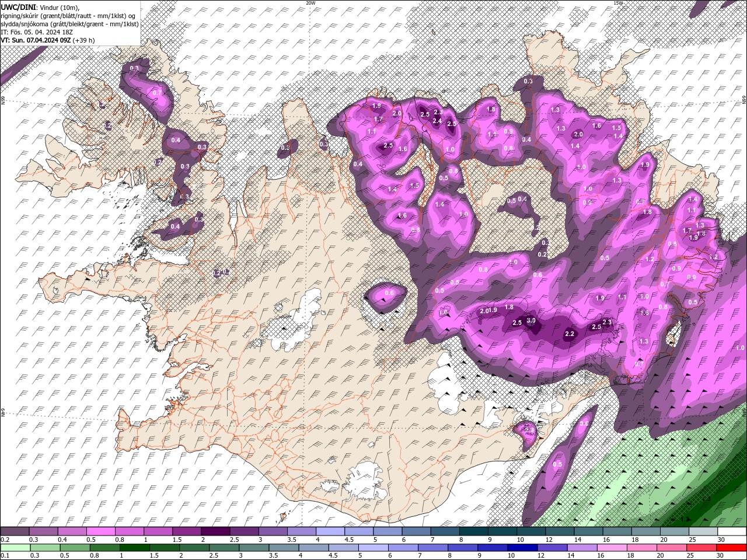Screen dimensions: 747x560
Task: Select the 15W longitude label at top
Action: (x=618, y=3)
